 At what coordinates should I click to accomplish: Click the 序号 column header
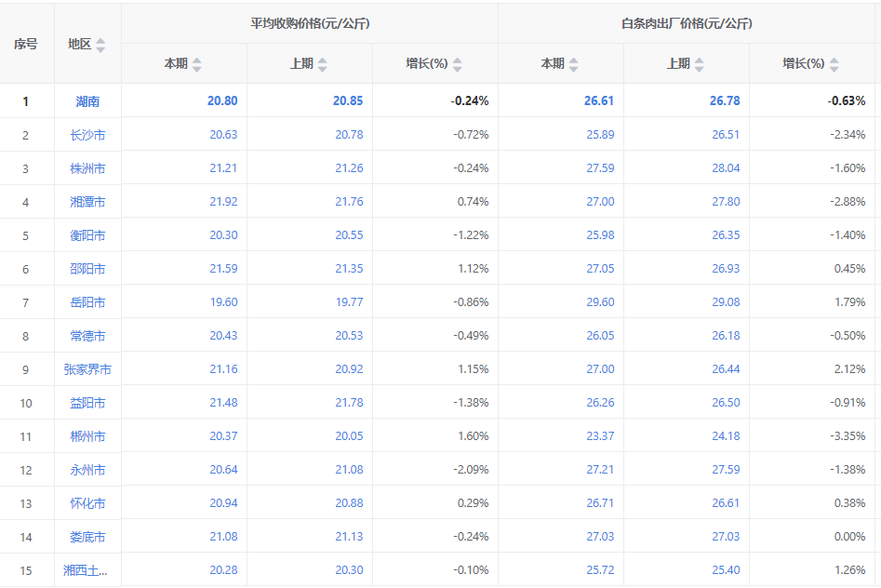pyautogui.click(x=26, y=44)
